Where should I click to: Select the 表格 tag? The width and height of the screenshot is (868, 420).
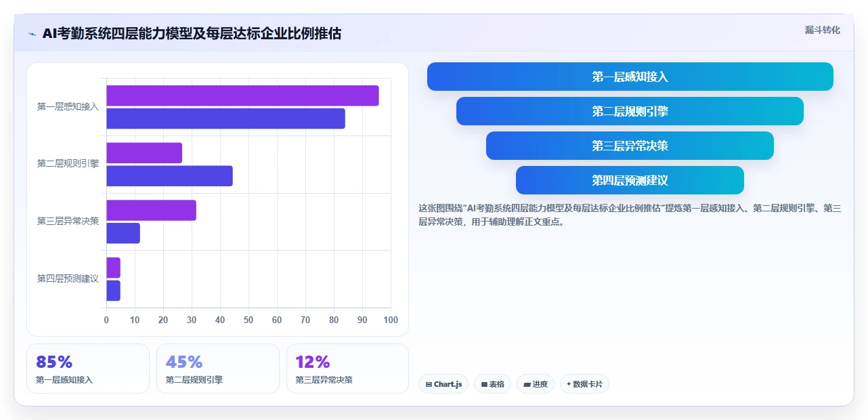coord(492,384)
